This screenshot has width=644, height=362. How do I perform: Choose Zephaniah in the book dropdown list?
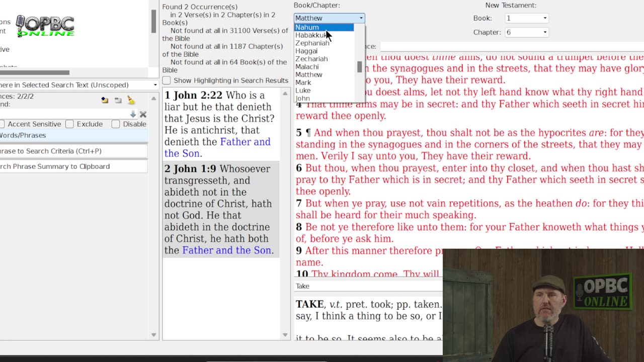tap(312, 43)
